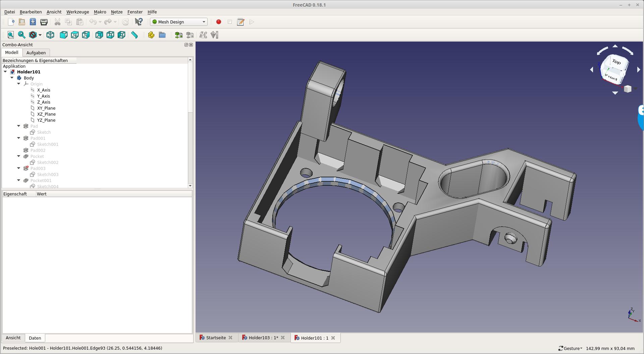644x354 pixels.
Task: Collapse the Origin tree node
Action: tap(19, 84)
